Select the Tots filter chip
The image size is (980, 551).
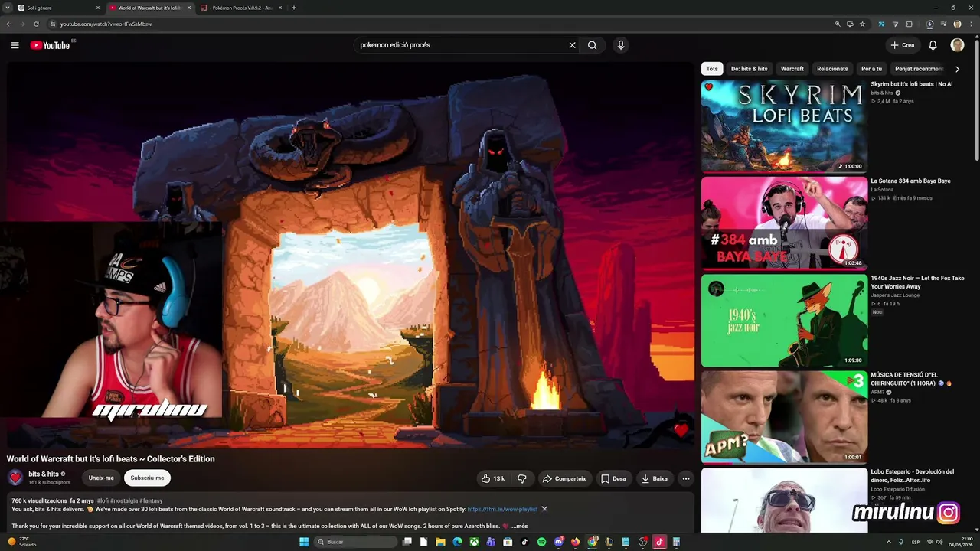click(x=712, y=69)
